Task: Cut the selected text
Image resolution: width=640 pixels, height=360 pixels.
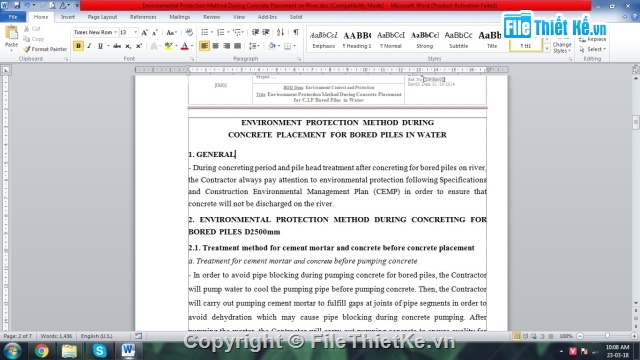Action: [x=32, y=29]
